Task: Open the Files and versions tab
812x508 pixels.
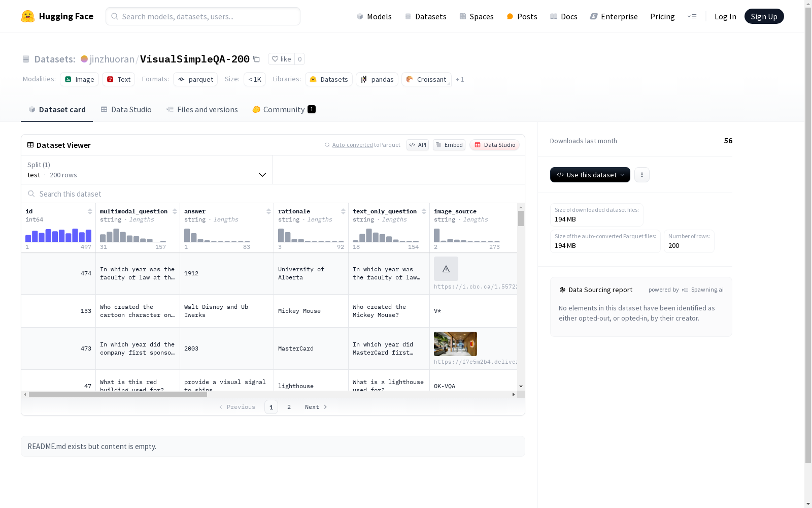Action: (x=202, y=110)
